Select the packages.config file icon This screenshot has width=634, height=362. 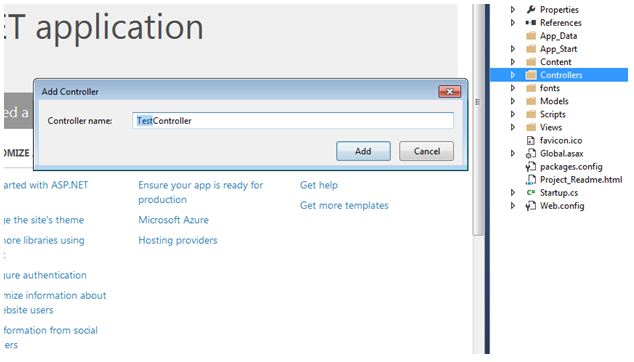pyautogui.click(x=530, y=167)
